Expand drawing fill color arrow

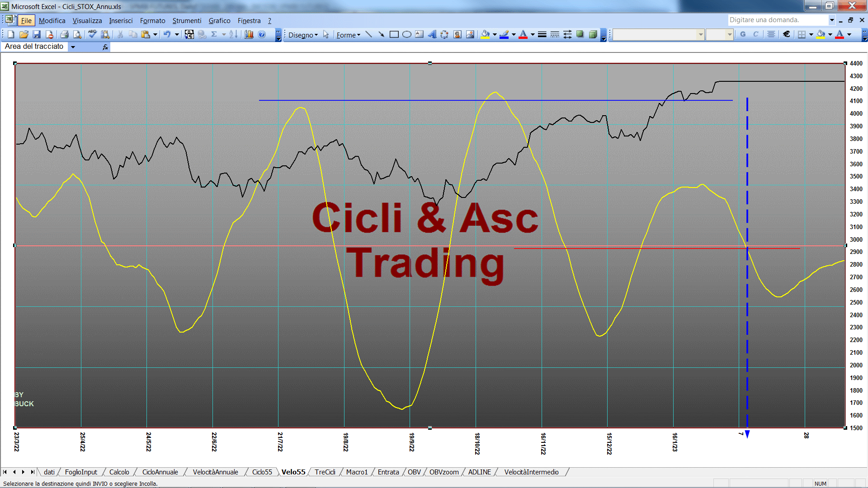495,34
